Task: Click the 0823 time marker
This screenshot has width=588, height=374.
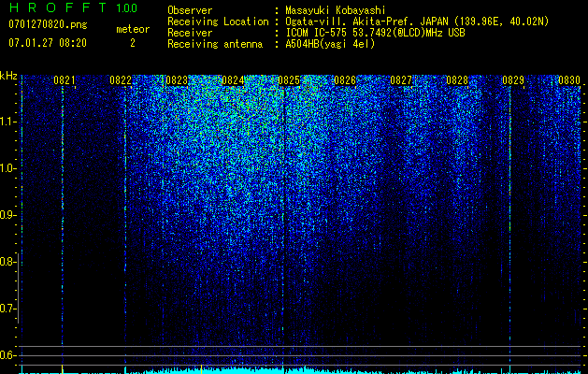Action: tap(177, 80)
